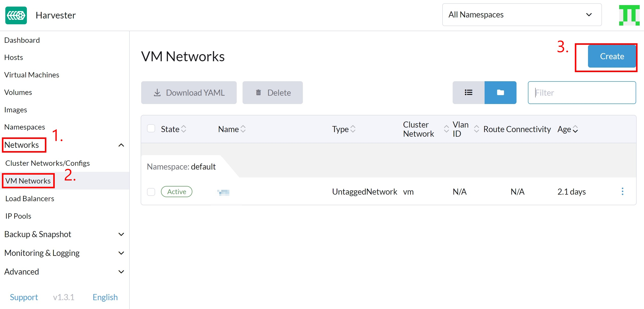Switch to flat list view
The height and width of the screenshot is (309, 644).
(468, 93)
